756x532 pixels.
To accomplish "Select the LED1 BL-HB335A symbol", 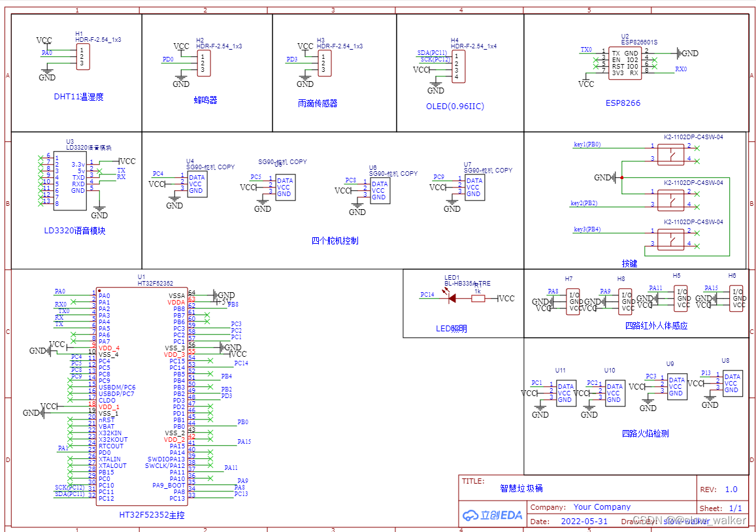I will 451,297.
